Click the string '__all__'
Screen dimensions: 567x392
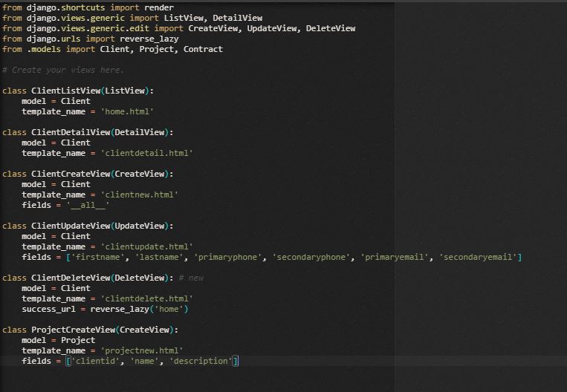[x=88, y=205]
